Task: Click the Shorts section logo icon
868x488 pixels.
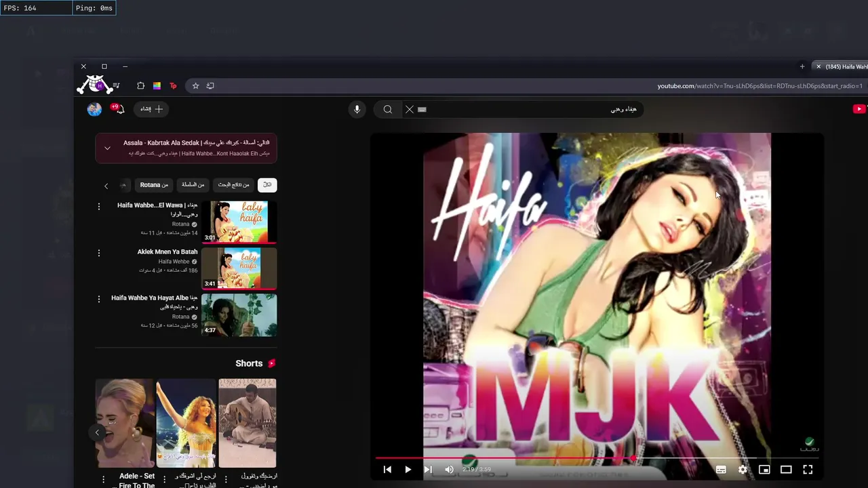Action: [272, 363]
